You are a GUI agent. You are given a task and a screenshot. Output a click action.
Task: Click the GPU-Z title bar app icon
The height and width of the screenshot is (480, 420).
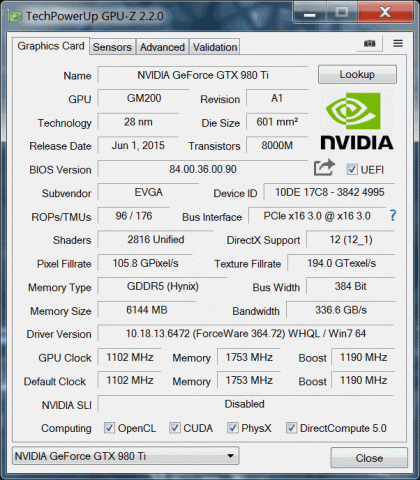[x=15, y=16]
